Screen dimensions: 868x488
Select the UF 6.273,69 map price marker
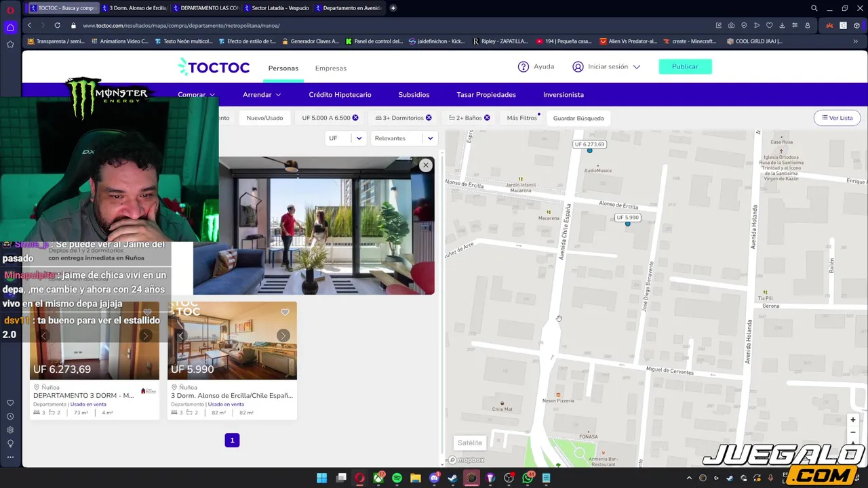[589, 144]
